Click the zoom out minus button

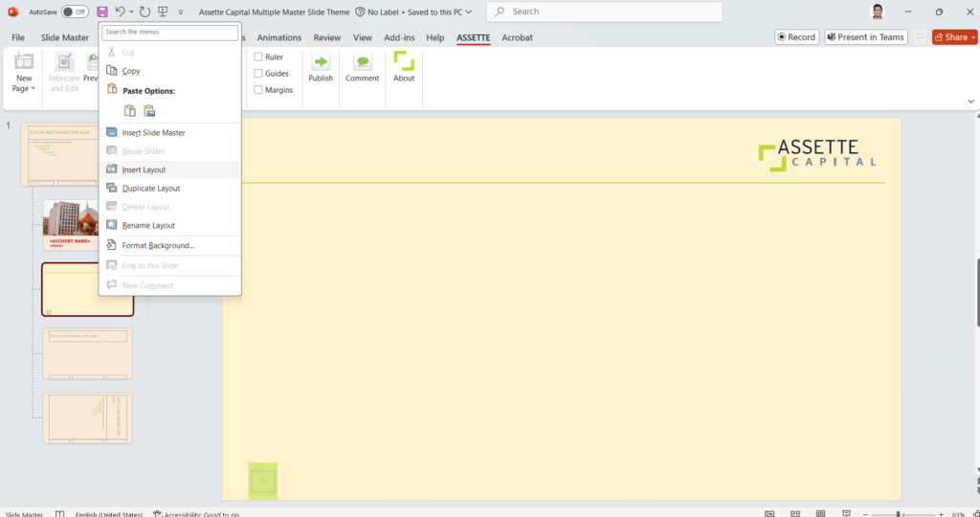865,514
